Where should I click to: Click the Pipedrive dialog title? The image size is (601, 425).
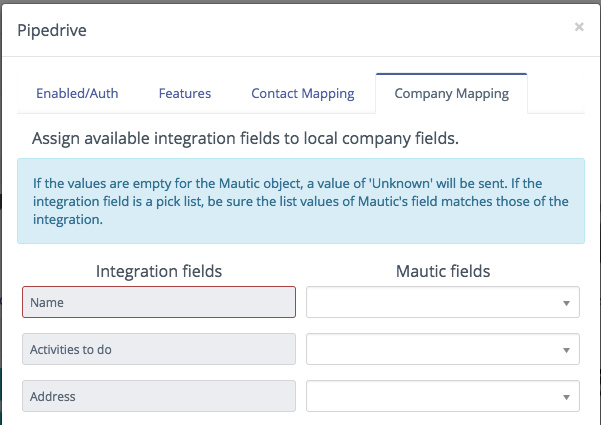pyautogui.click(x=52, y=29)
